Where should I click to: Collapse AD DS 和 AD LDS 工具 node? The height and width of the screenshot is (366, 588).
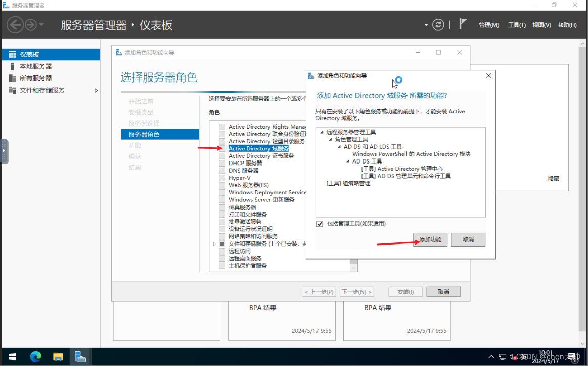[x=339, y=146]
